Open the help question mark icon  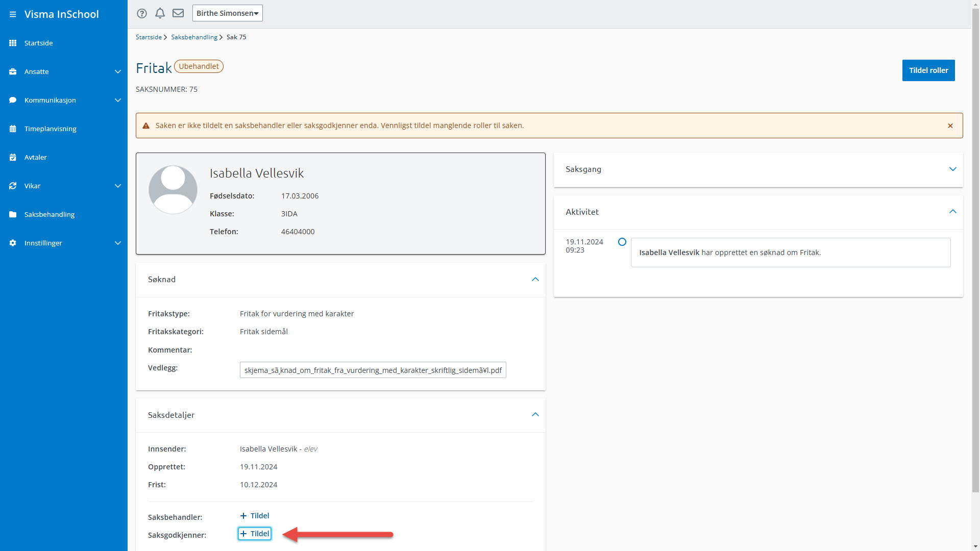coord(142,13)
